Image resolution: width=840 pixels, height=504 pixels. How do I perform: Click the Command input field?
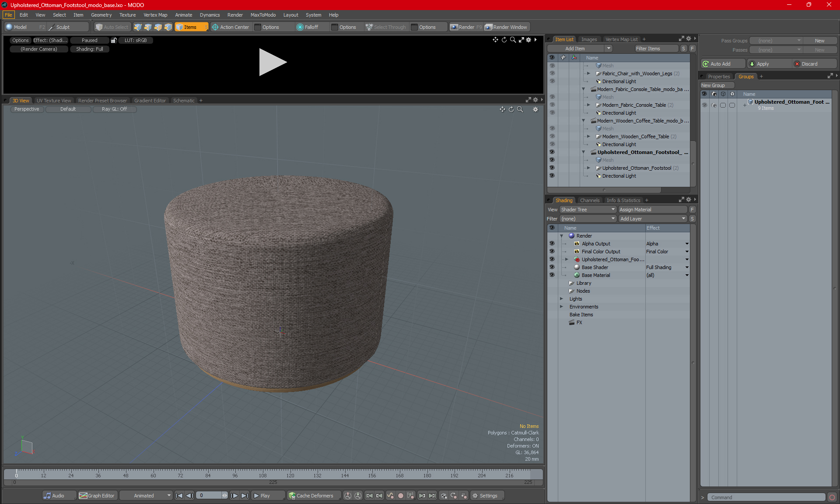766,497
